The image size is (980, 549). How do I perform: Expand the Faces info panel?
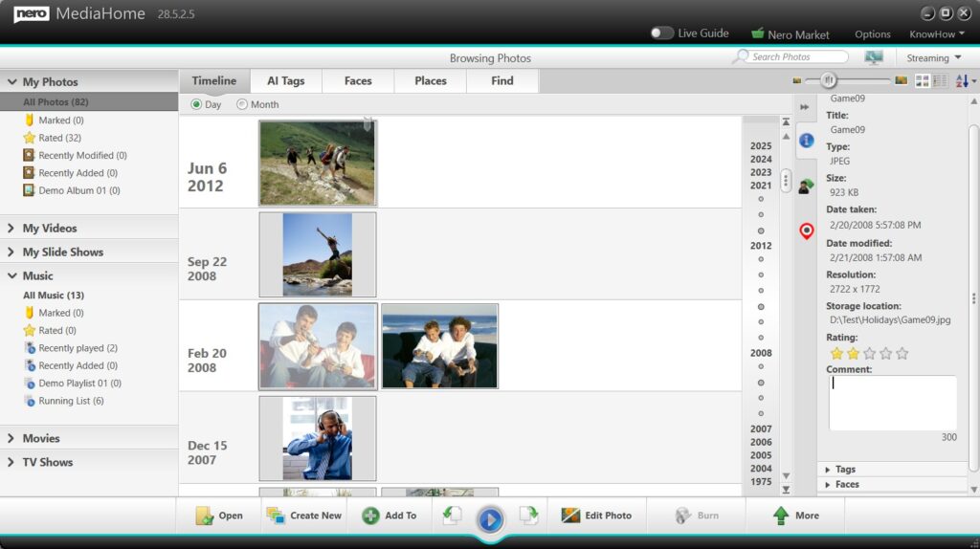[828, 485]
